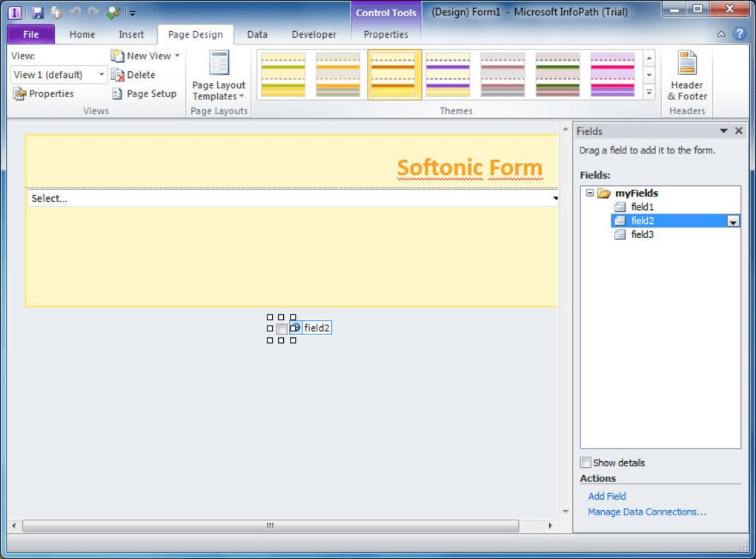Expand the New View dropdown arrow
756x559 pixels.
(x=177, y=56)
